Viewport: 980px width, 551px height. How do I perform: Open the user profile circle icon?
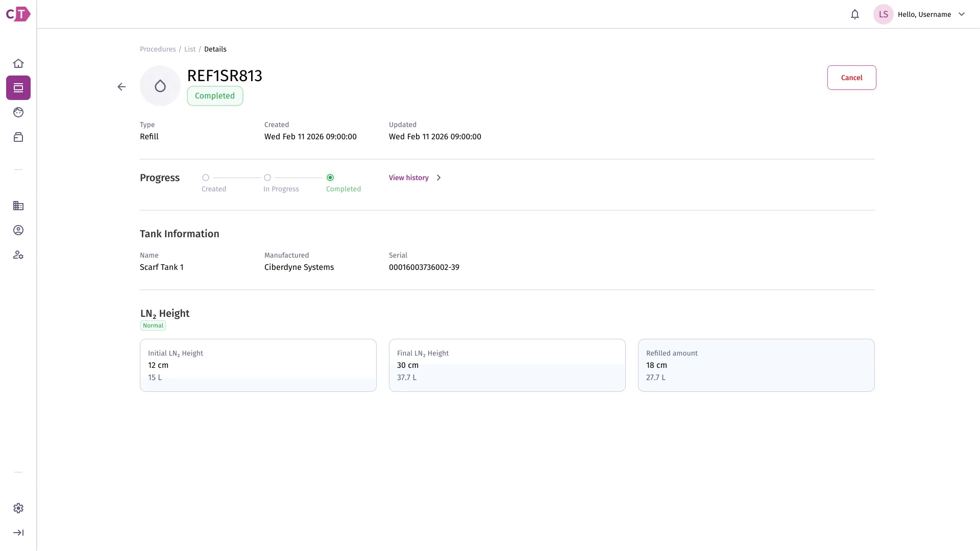point(18,230)
